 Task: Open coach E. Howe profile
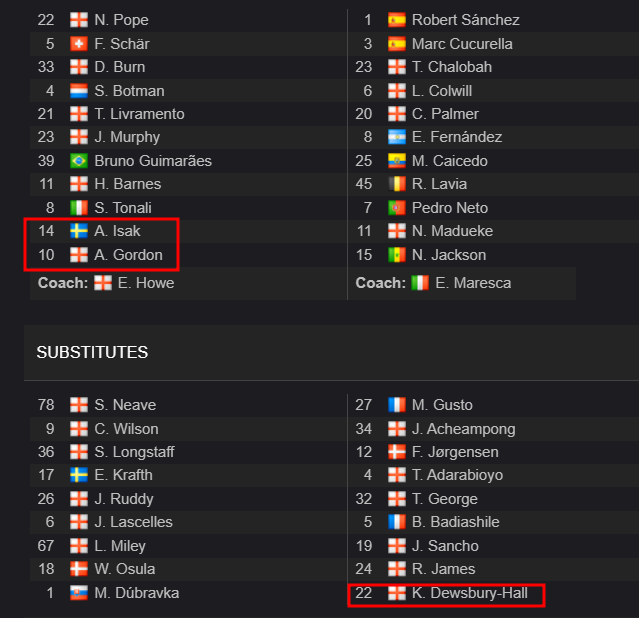pyautogui.click(x=146, y=283)
